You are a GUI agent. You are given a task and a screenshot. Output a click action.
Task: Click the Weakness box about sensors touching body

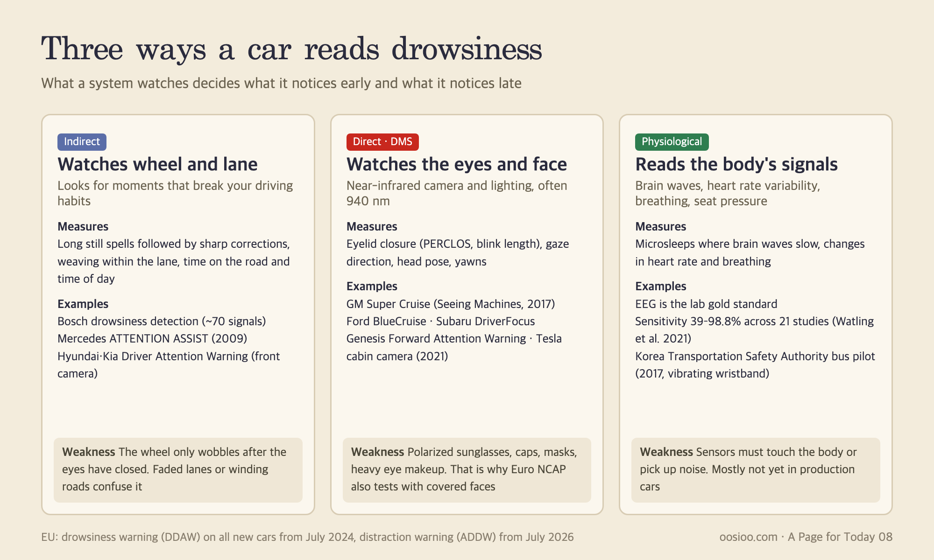point(756,470)
